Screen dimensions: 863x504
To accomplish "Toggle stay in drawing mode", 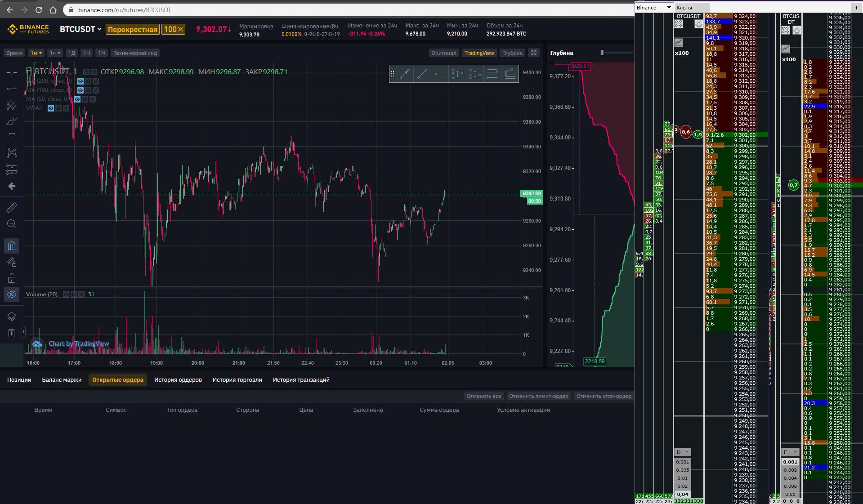I will (x=12, y=262).
